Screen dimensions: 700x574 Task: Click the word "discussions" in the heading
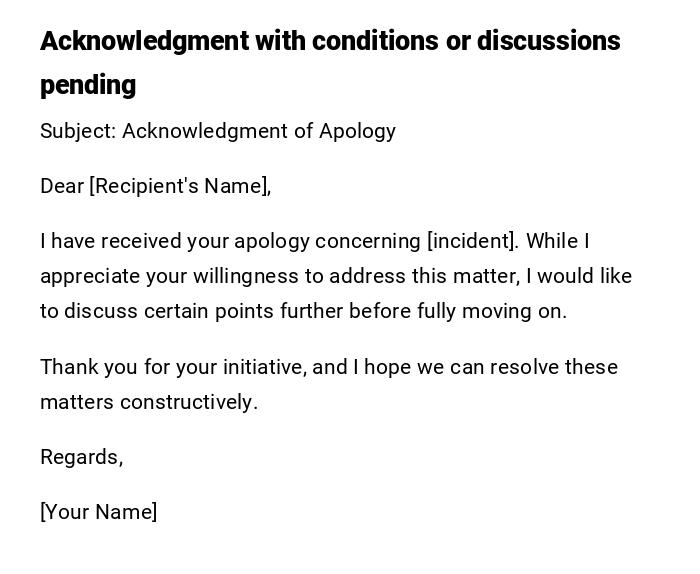click(x=548, y=41)
